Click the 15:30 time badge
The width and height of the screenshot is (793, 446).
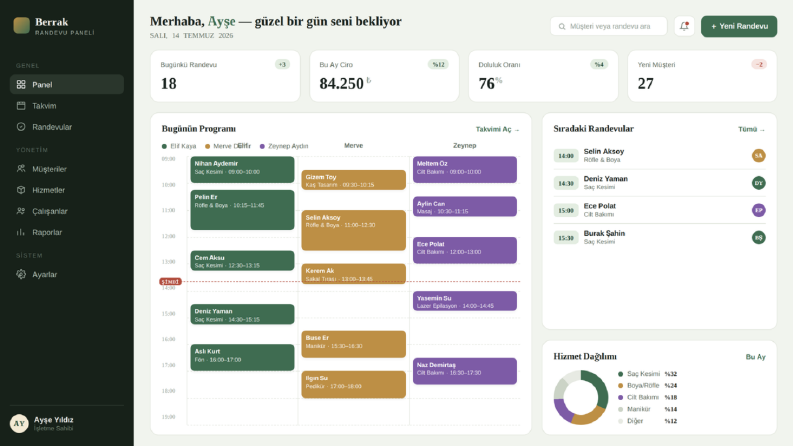tap(566, 238)
